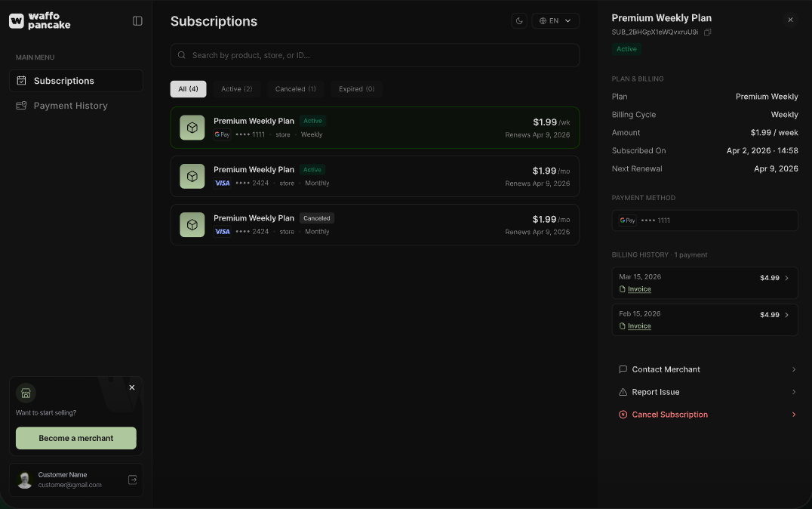Click the Active status in detail panel
This screenshot has width=812, height=509.
(626, 49)
